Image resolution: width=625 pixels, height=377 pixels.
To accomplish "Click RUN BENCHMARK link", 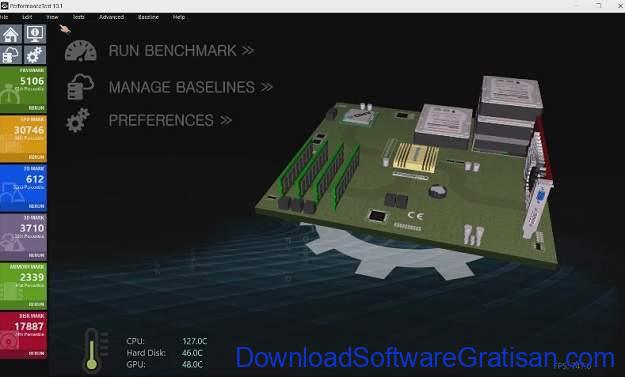I will pyautogui.click(x=181, y=51).
